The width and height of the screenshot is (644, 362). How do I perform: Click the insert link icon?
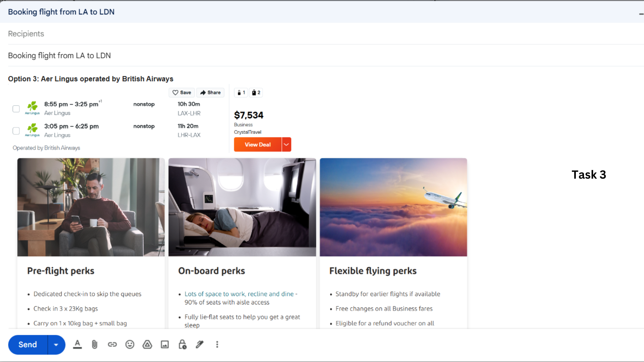(x=112, y=344)
